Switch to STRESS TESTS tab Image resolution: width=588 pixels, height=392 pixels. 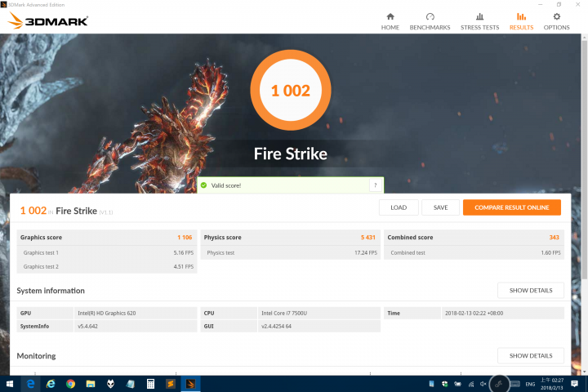point(479,22)
